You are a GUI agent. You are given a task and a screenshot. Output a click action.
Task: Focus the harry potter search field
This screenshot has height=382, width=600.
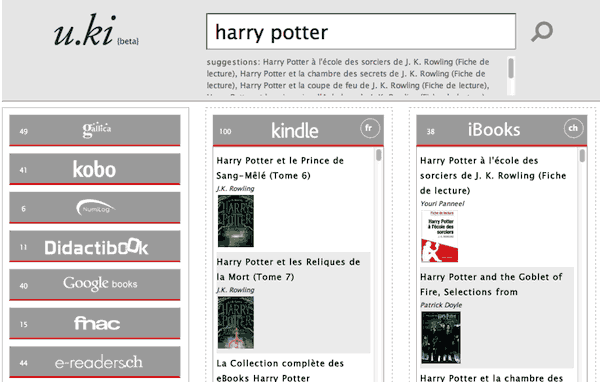point(361,32)
